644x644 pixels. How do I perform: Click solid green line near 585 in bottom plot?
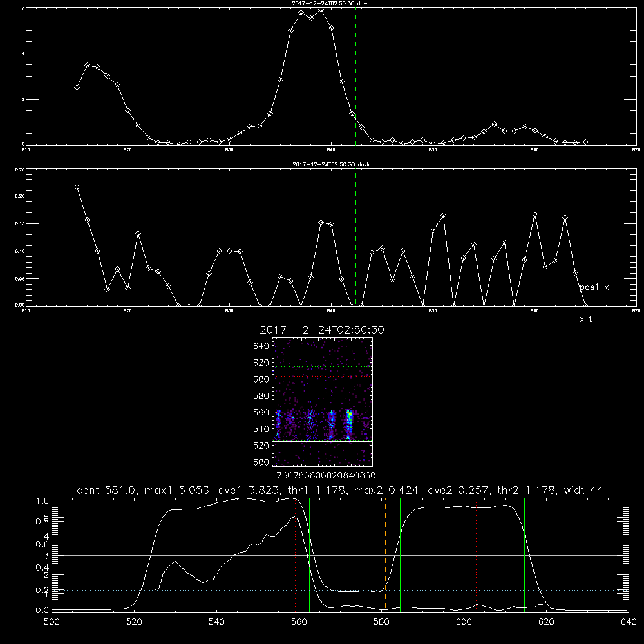pos(400,554)
